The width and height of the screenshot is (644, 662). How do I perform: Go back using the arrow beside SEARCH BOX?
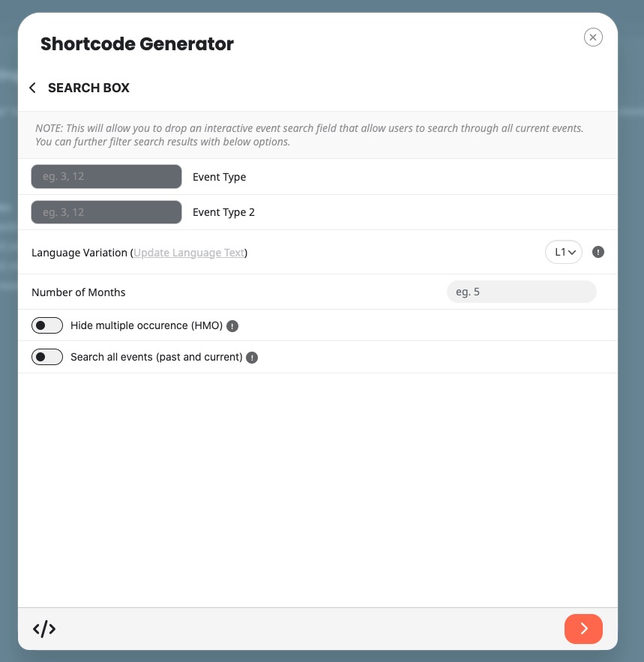coord(32,88)
